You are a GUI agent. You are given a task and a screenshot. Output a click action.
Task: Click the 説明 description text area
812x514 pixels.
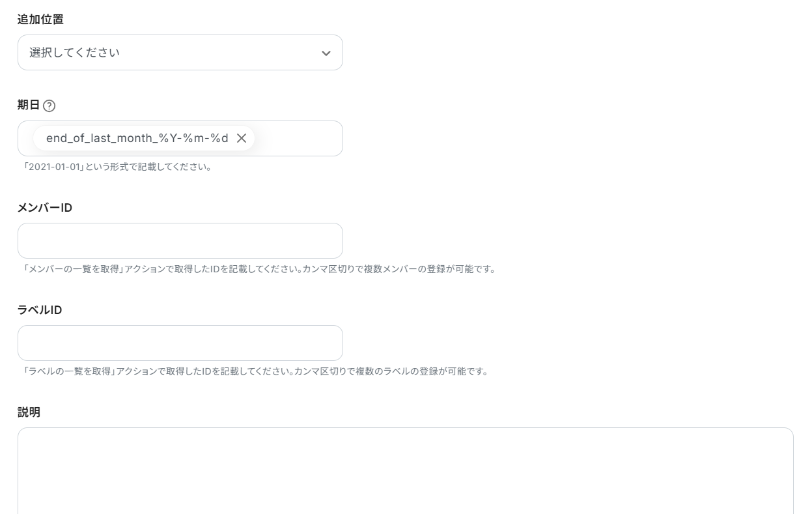pyautogui.click(x=406, y=472)
